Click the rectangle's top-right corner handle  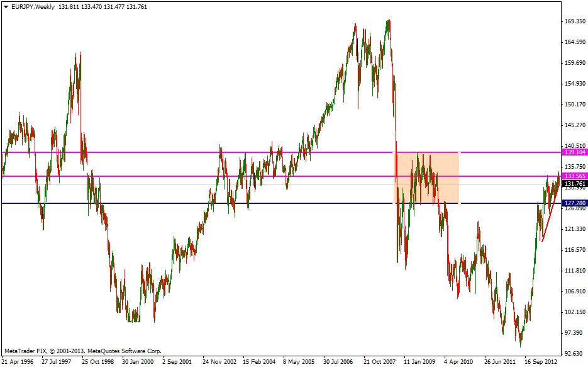click(x=459, y=152)
